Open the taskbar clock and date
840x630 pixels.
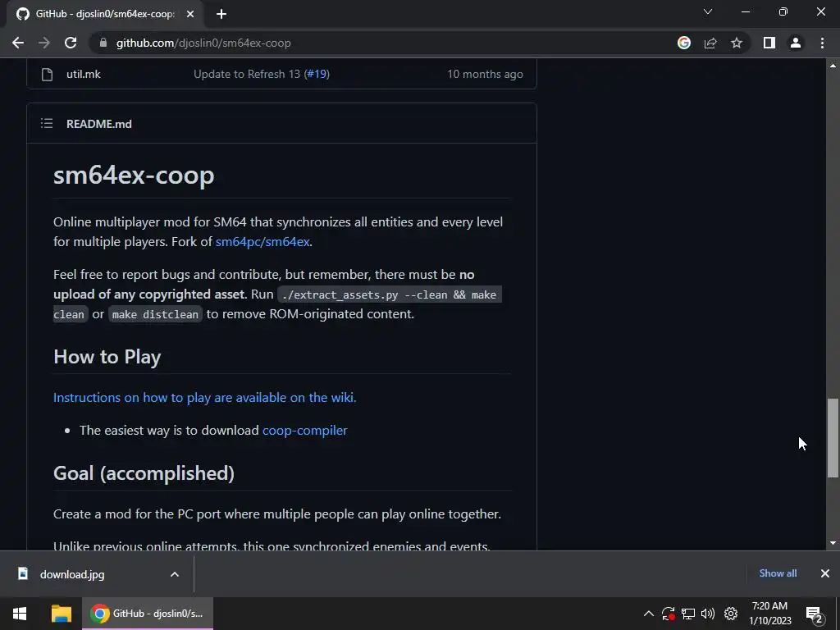pos(769,614)
